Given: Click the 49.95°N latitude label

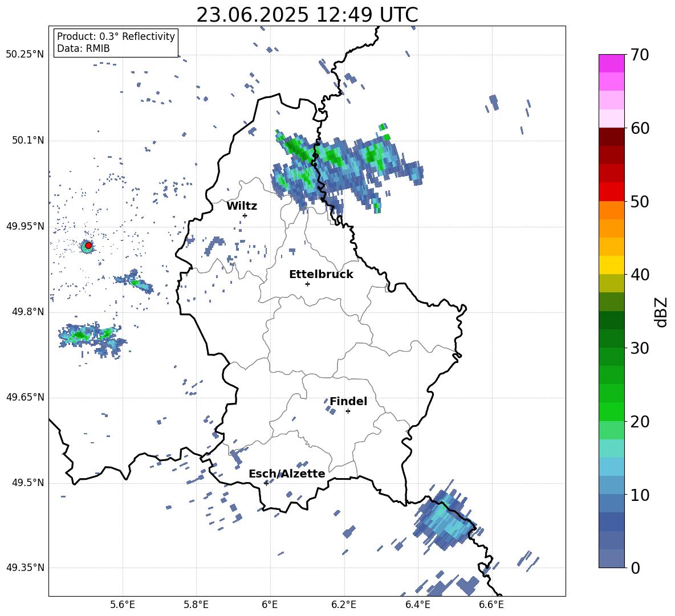Looking at the screenshot, I should click(x=25, y=226).
